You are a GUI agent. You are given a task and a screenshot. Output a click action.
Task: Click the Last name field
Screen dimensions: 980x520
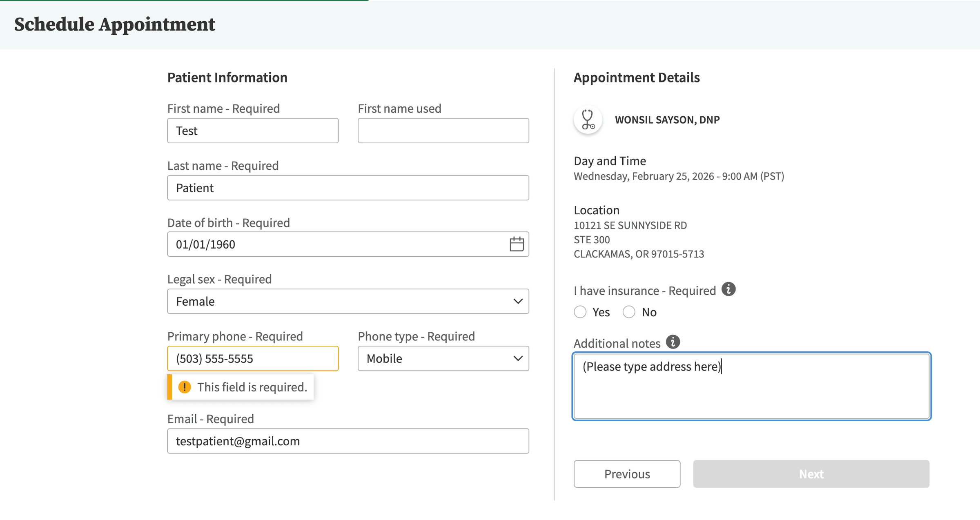(347, 188)
